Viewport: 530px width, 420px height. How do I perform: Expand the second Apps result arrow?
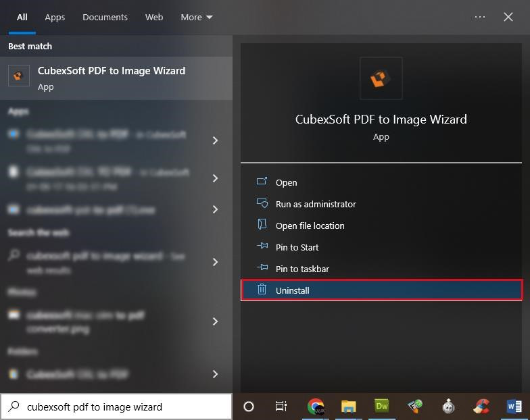pyautogui.click(x=215, y=178)
